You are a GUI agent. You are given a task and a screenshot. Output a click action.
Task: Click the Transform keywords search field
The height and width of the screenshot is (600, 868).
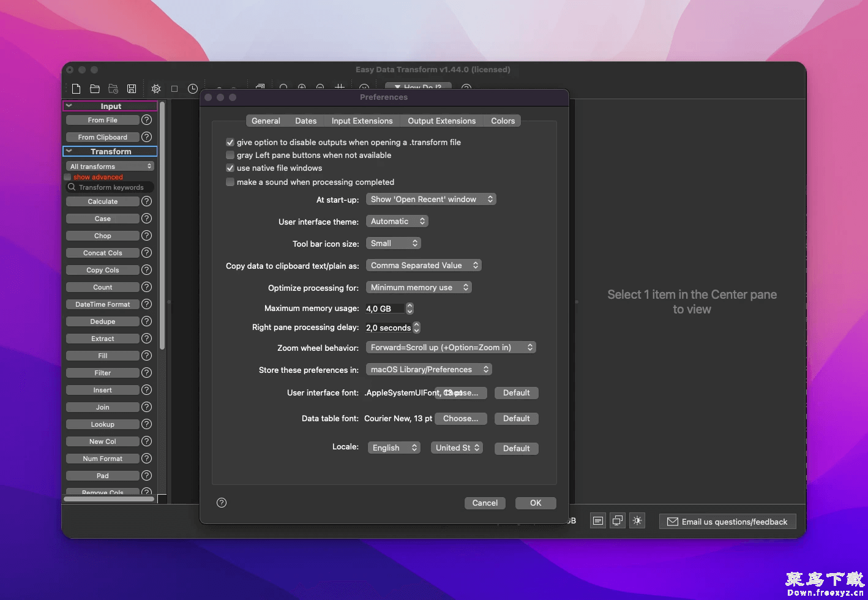110,187
